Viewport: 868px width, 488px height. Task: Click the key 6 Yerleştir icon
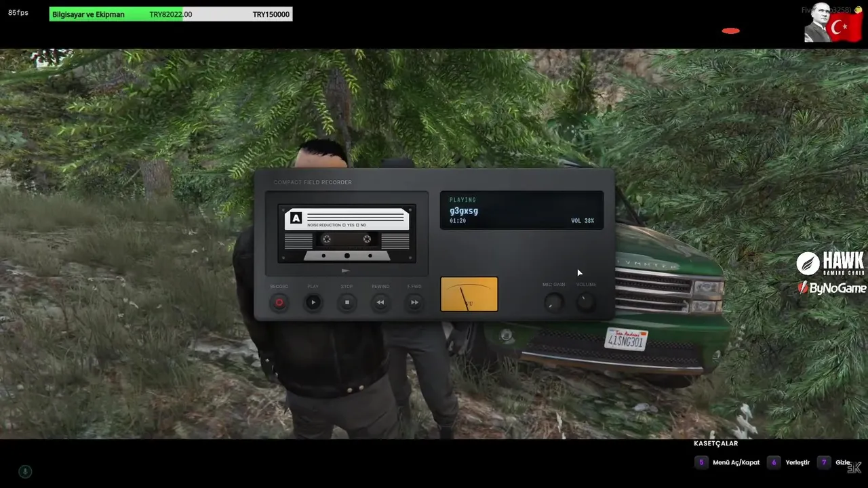[774, 462]
